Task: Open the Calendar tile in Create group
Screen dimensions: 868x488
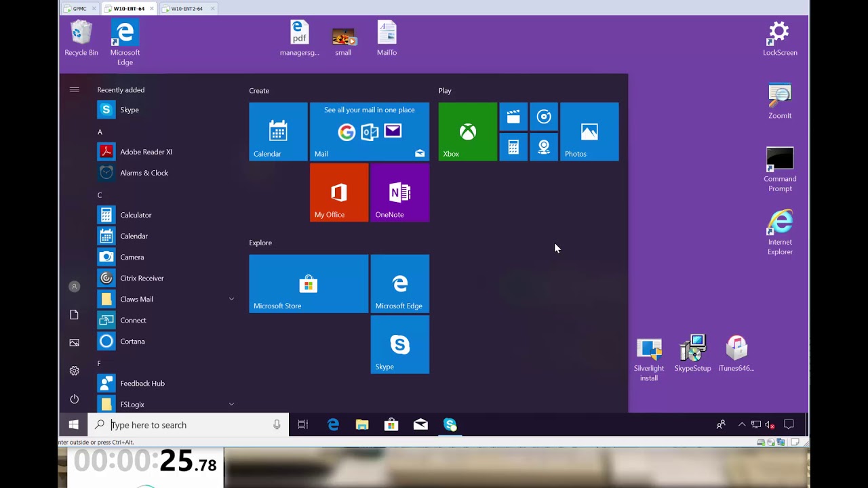Action: [278, 131]
